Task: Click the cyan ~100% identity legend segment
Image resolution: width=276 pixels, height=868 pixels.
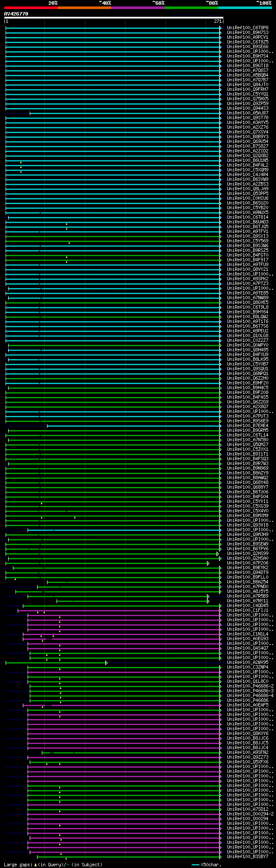Action: click(245, 8)
